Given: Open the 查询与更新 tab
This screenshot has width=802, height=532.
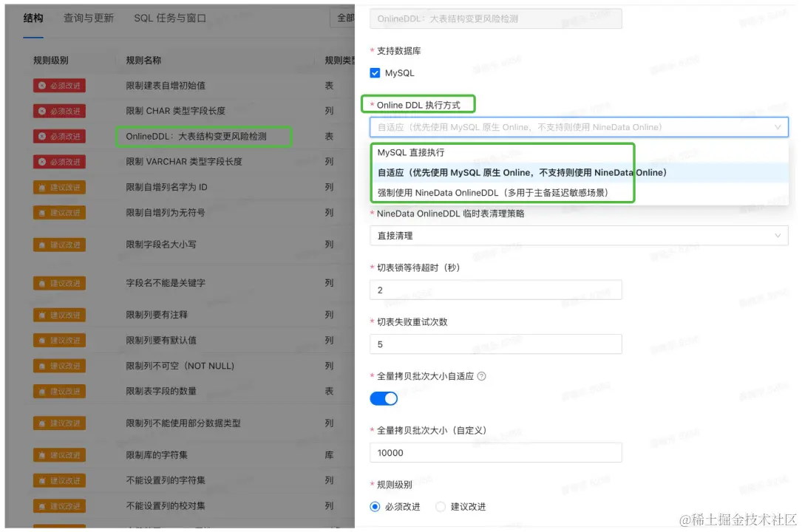Looking at the screenshot, I should (89, 18).
